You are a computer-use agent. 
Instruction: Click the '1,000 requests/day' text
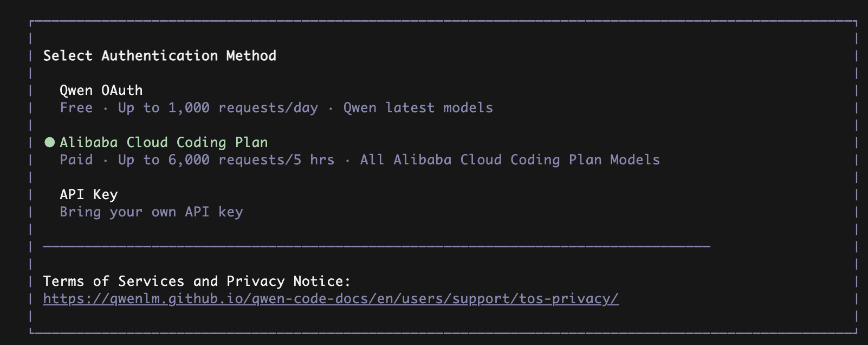pyautogui.click(x=243, y=107)
